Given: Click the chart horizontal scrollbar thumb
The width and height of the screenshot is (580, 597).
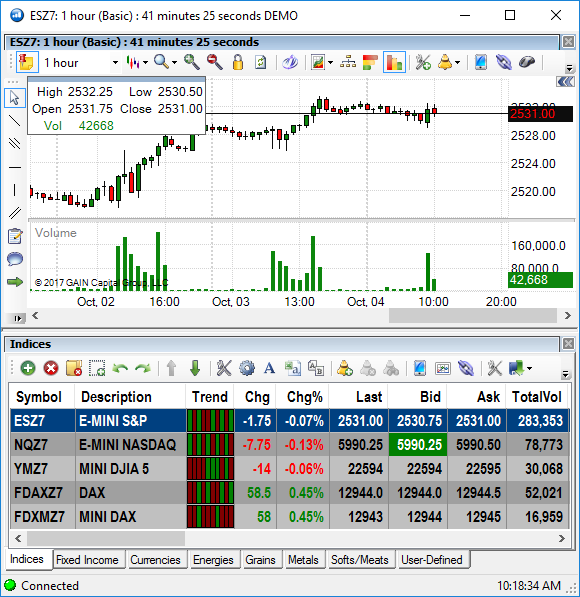Looking at the screenshot, I should click(x=473, y=316).
